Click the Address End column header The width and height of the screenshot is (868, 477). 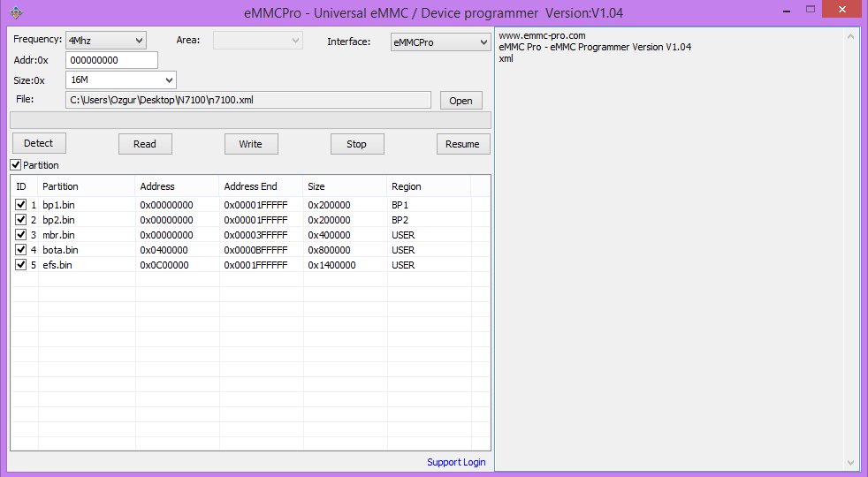pyautogui.click(x=262, y=185)
